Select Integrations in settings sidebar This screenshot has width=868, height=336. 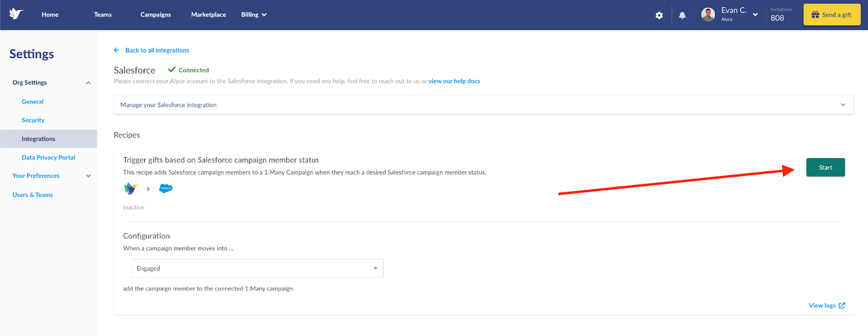pos(48,139)
